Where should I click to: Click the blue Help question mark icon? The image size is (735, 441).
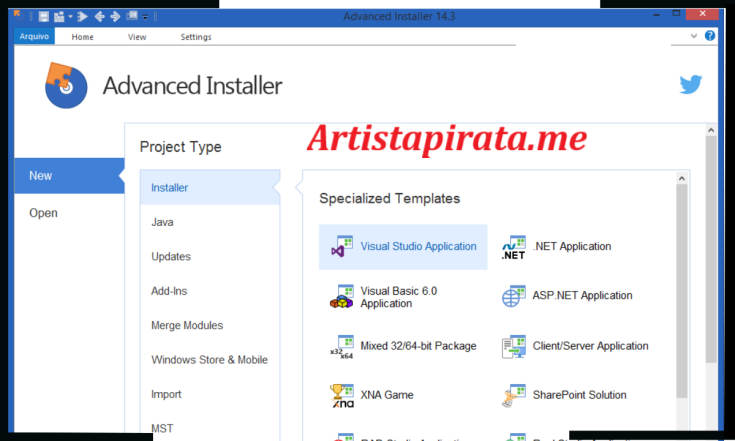710,36
